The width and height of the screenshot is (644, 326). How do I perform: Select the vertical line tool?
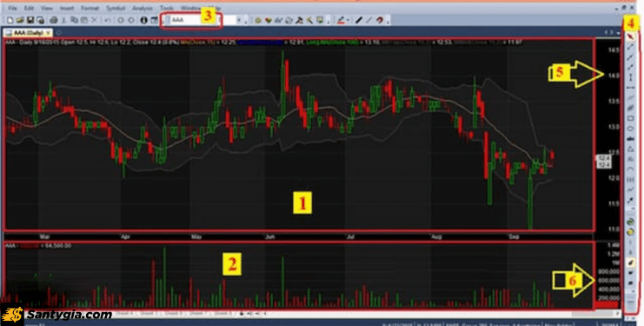630,77
